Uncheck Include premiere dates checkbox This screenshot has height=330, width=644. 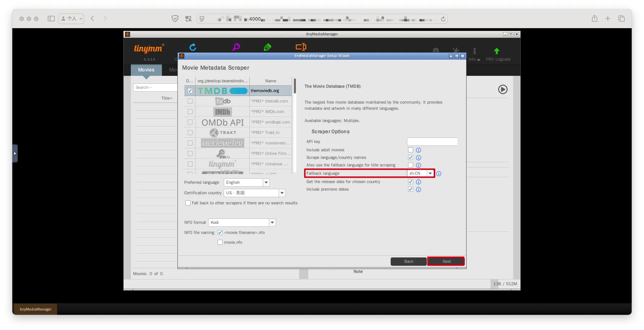click(410, 189)
